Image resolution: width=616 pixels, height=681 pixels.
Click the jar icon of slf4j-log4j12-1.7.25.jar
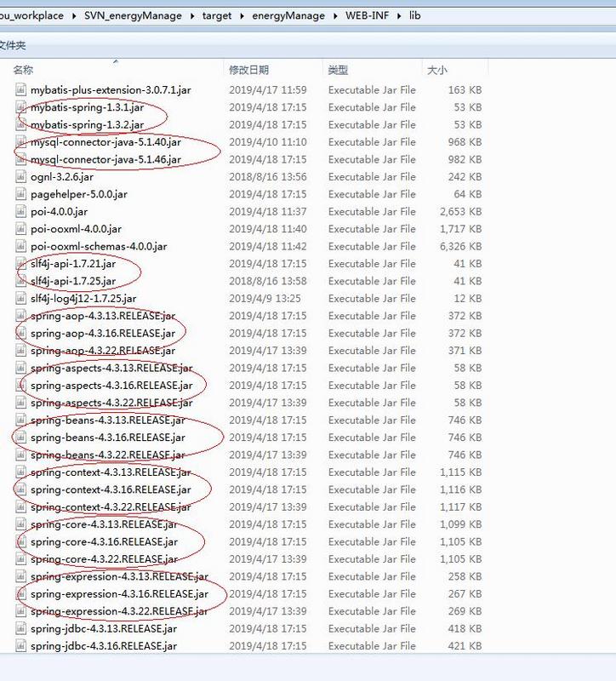tap(20, 299)
